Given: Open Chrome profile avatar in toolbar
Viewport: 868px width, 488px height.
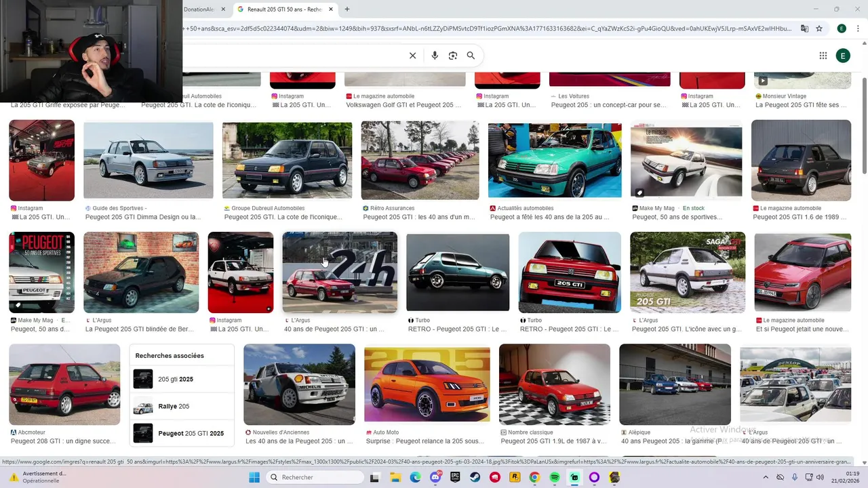Looking at the screenshot, I should pos(842,28).
